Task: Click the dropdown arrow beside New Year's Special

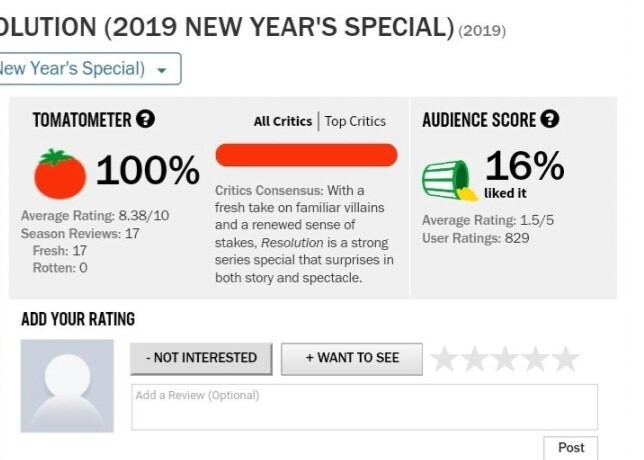Action: [x=162, y=70]
